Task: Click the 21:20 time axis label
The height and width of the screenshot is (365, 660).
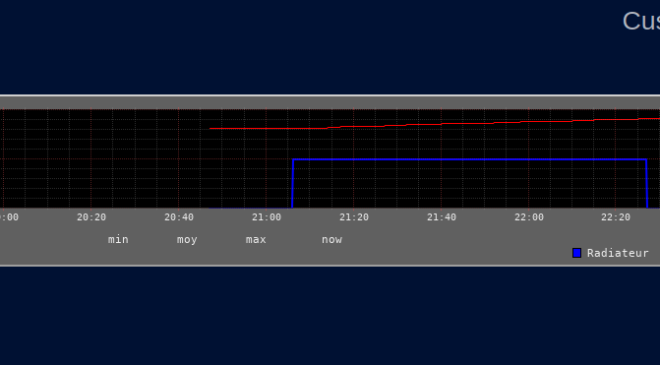Action: click(x=354, y=217)
